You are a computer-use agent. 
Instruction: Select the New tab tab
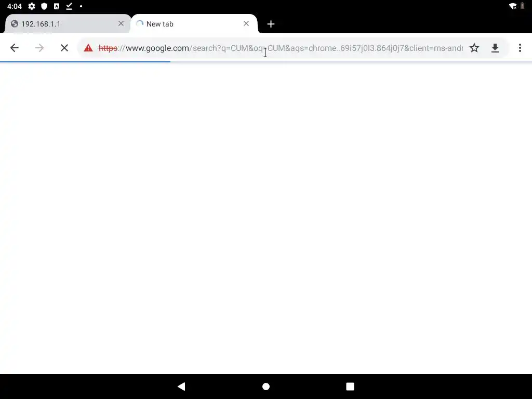click(194, 24)
